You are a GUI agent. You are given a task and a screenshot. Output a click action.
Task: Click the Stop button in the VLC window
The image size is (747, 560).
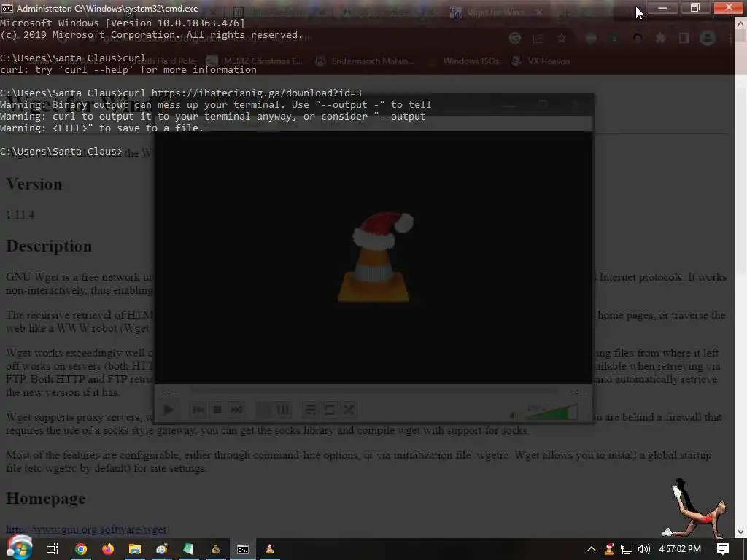(217, 410)
